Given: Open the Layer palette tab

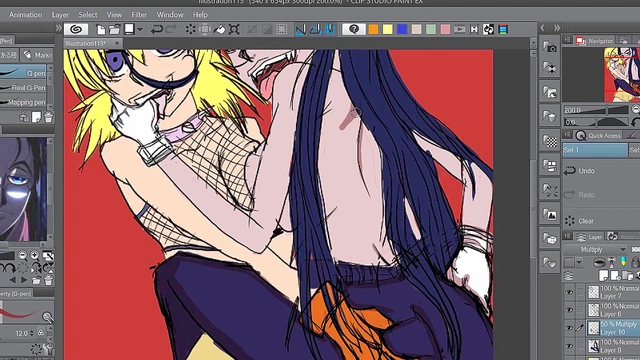Looking at the screenshot, I should click(x=590, y=237).
